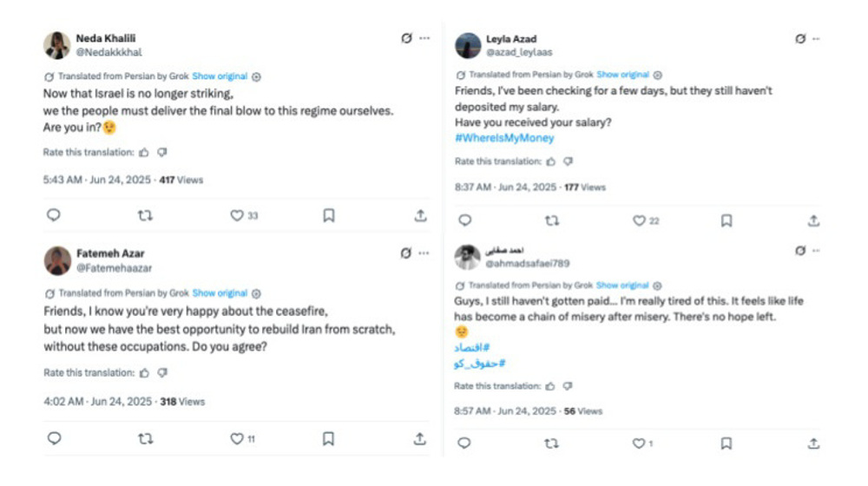868x486 pixels.
Task: Open Fatemeh Azar's profile picture
Action: 57,260
